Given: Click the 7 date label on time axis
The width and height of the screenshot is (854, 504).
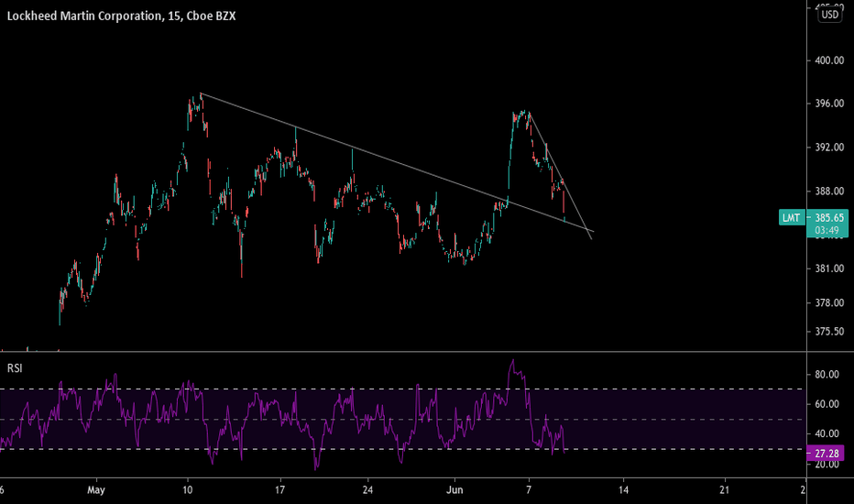Looking at the screenshot, I should [x=529, y=490].
